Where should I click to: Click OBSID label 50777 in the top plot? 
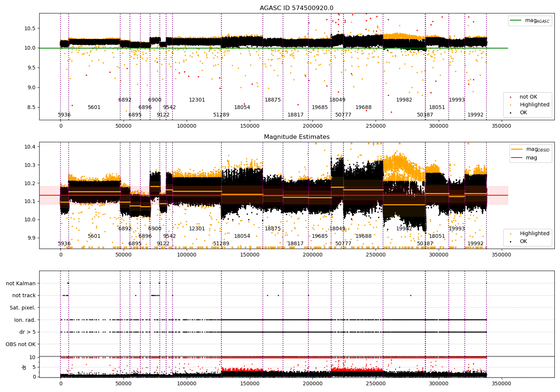pos(343,115)
